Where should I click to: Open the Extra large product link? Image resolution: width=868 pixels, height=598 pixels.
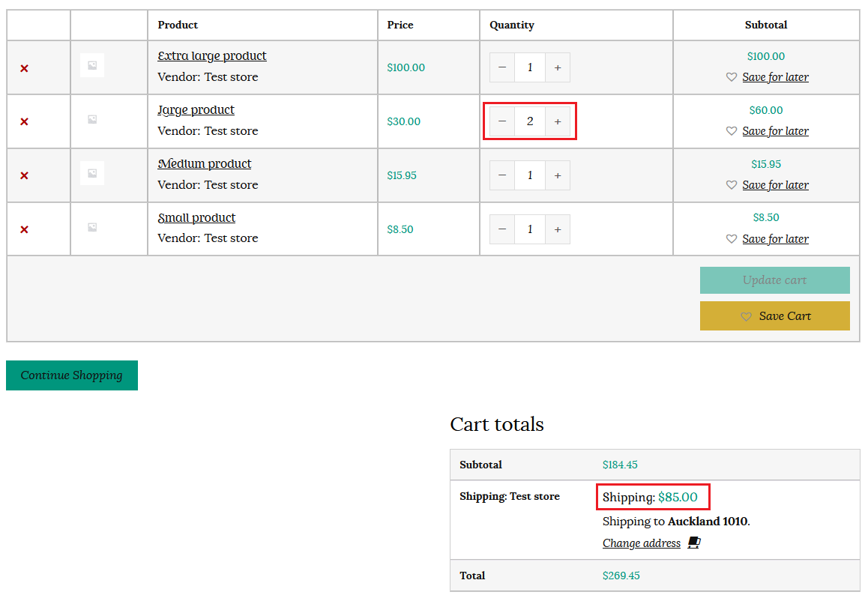212,56
